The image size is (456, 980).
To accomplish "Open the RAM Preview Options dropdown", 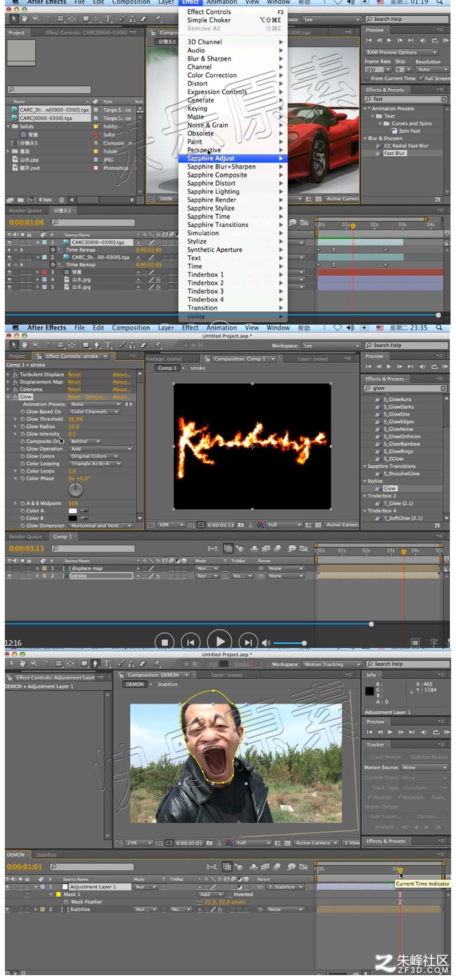I will [401, 52].
